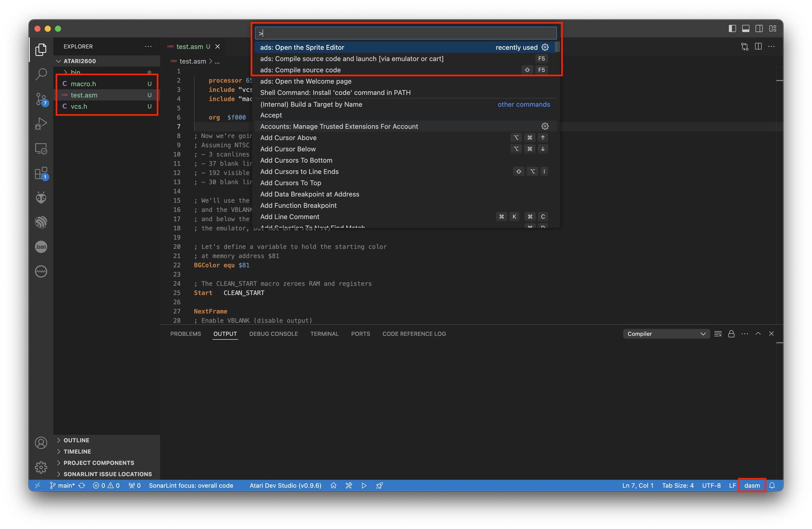Click the rocket icon in status bar
This screenshot has width=812, height=529.
click(379, 485)
